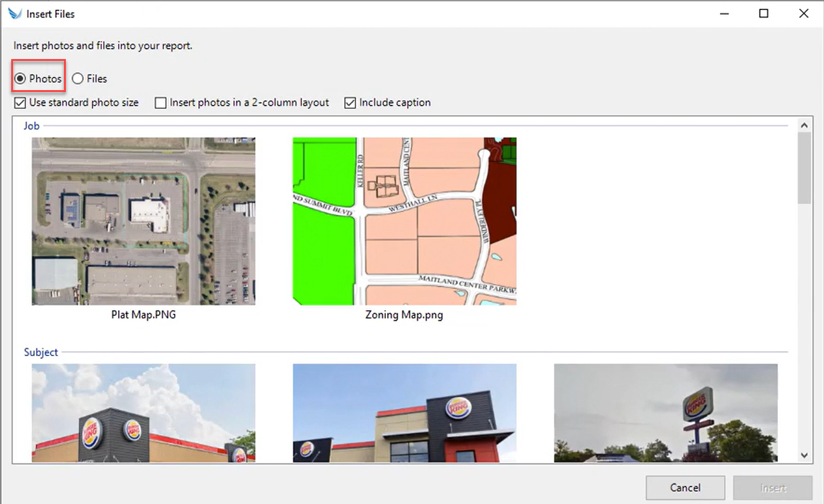The image size is (824, 504).
Task: Click the Cancel button
Action: [x=685, y=488]
